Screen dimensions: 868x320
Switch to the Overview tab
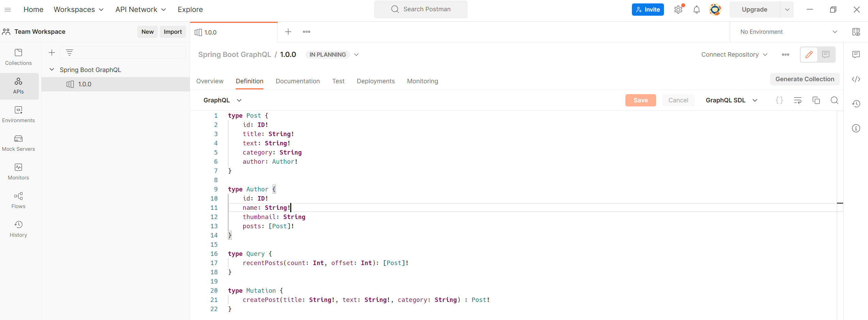(210, 81)
